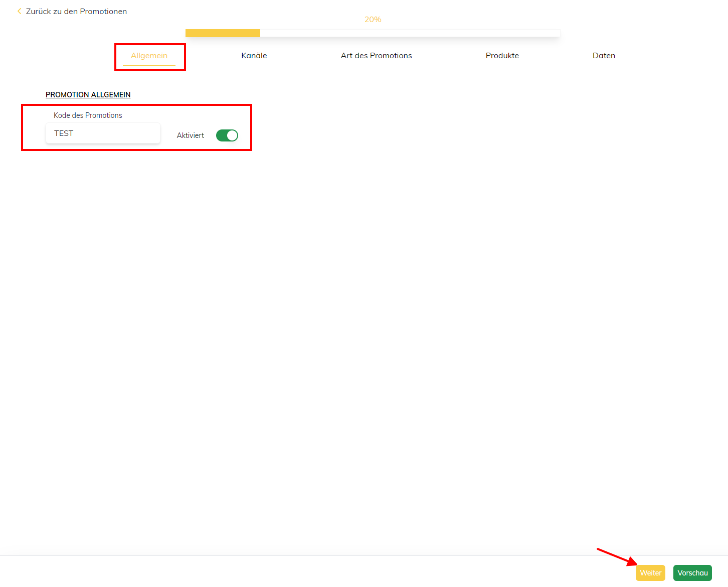The image size is (728, 587).
Task: Click the 20% progress percentage label
Action: [x=373, y=20]
